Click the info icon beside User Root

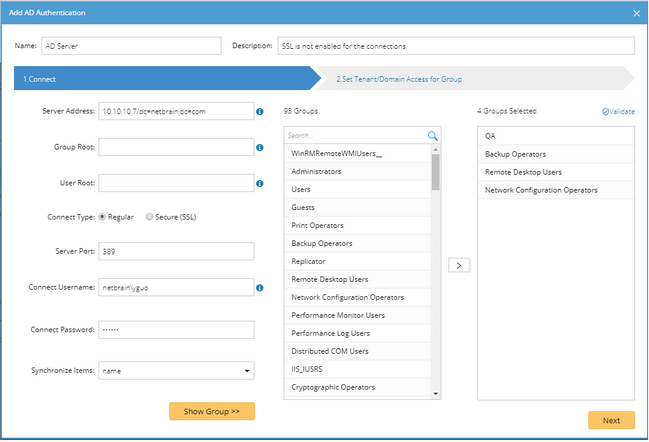click(260, 182)
